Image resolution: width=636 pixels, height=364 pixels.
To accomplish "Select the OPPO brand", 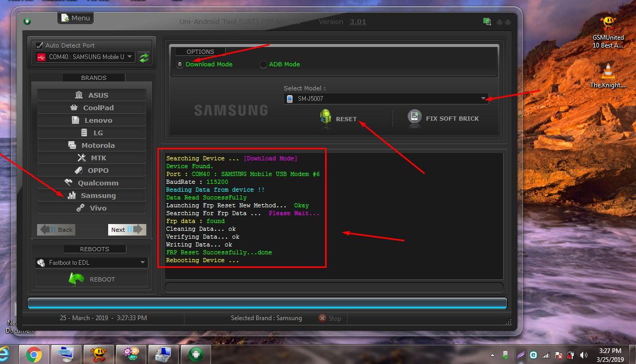I will 92,170.
